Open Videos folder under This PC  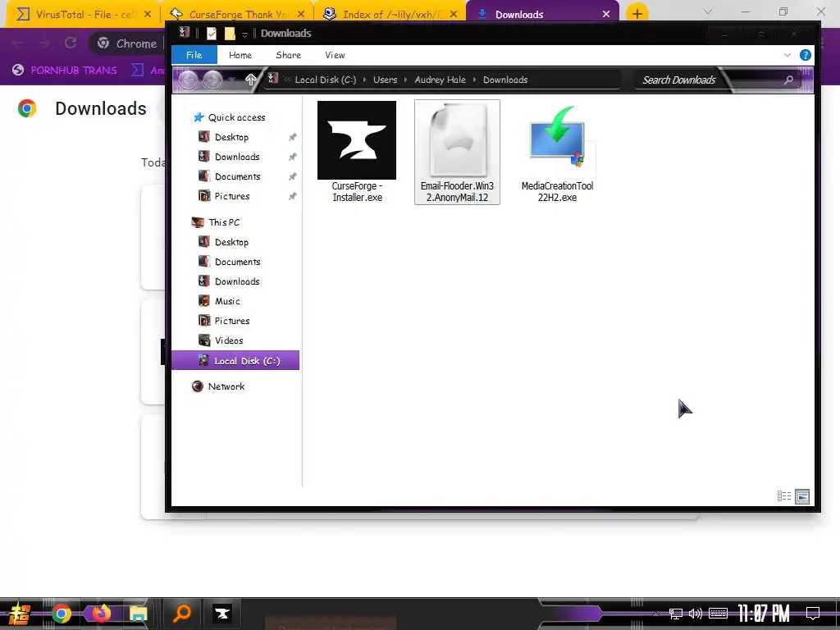[229, 340]
